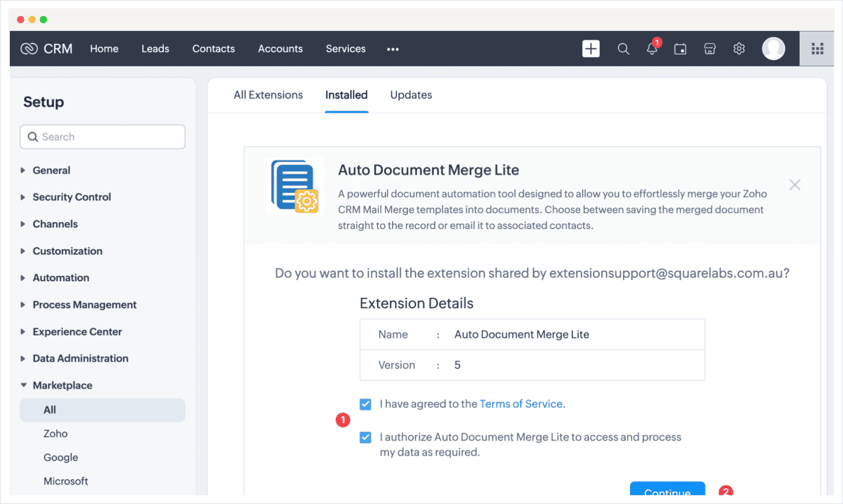
Task: Open the search magnifier in top bar
Action: [x=623, y=49]
